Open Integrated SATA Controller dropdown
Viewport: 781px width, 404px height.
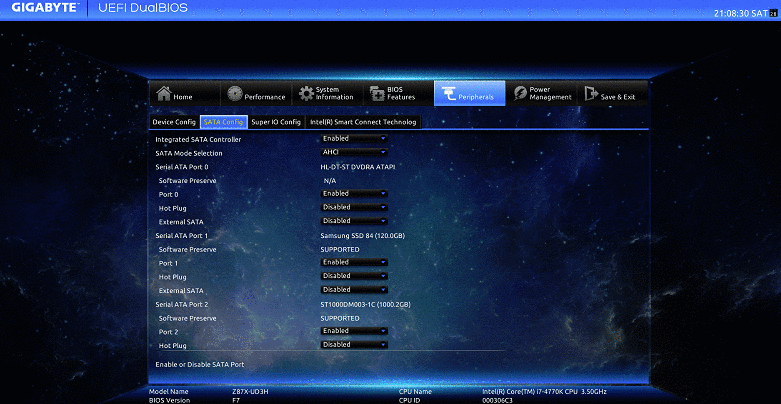click(354, 138)
